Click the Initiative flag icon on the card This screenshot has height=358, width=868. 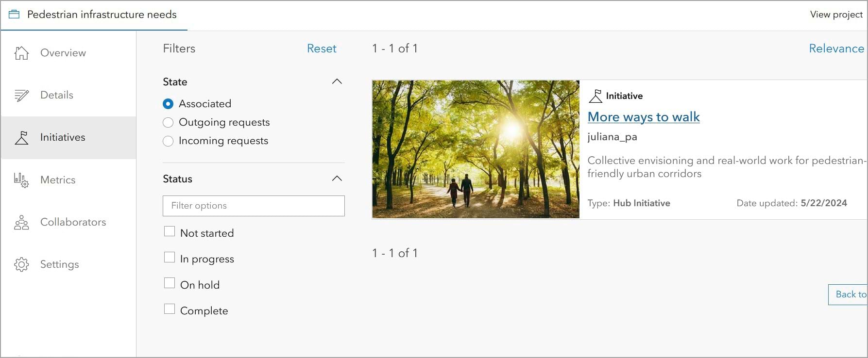[x=596, y=96]
